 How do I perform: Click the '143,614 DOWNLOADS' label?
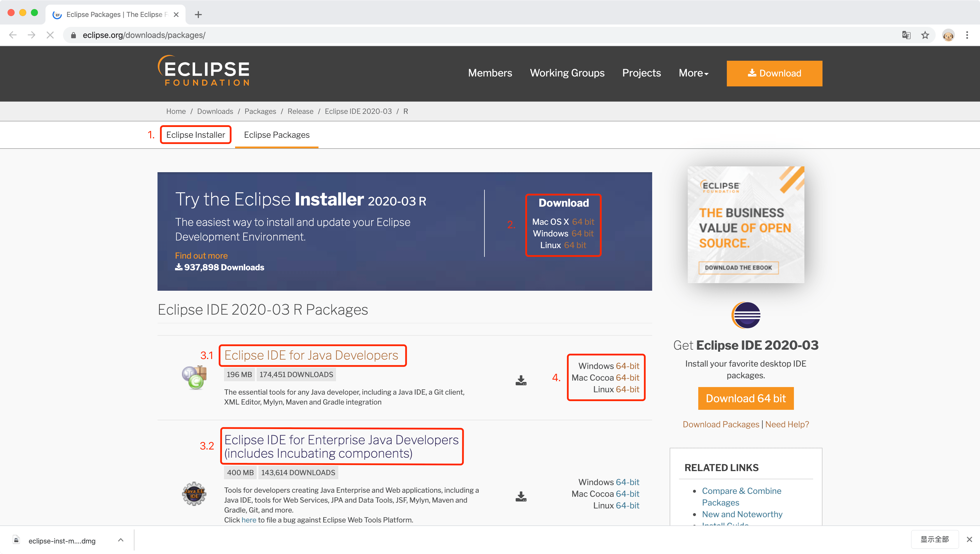tap(298, 473)
